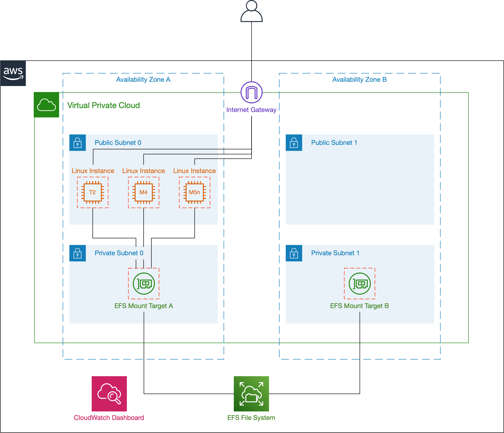Image resolution: width=504 pixels, height=433 pixels.
Task: Click the Private Subnet 0 label
Action: tap(119, 253)
